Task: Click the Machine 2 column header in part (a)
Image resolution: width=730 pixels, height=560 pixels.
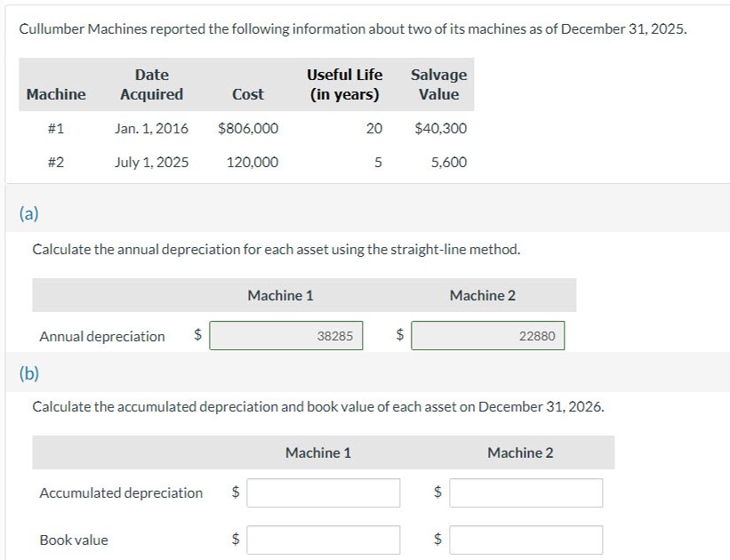Action: (483, 294)
